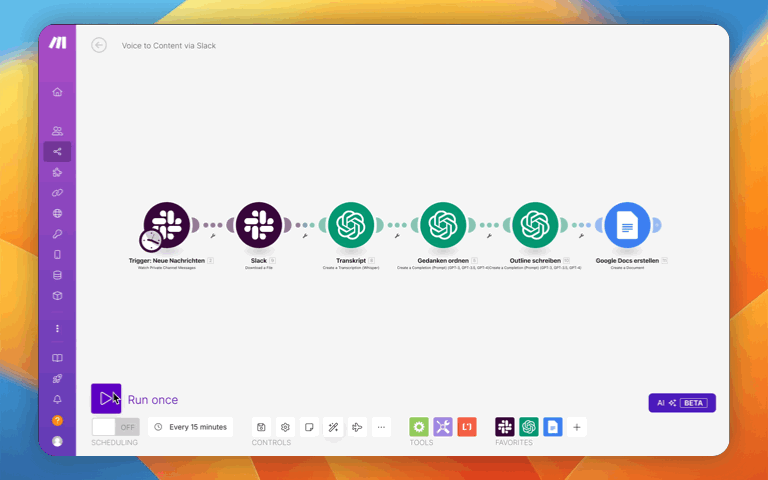Image resolution: width=768 pixels, height=480 pixels.
Task: Click wrench filter between trigger and Slack
Action: tap(213, 236)
